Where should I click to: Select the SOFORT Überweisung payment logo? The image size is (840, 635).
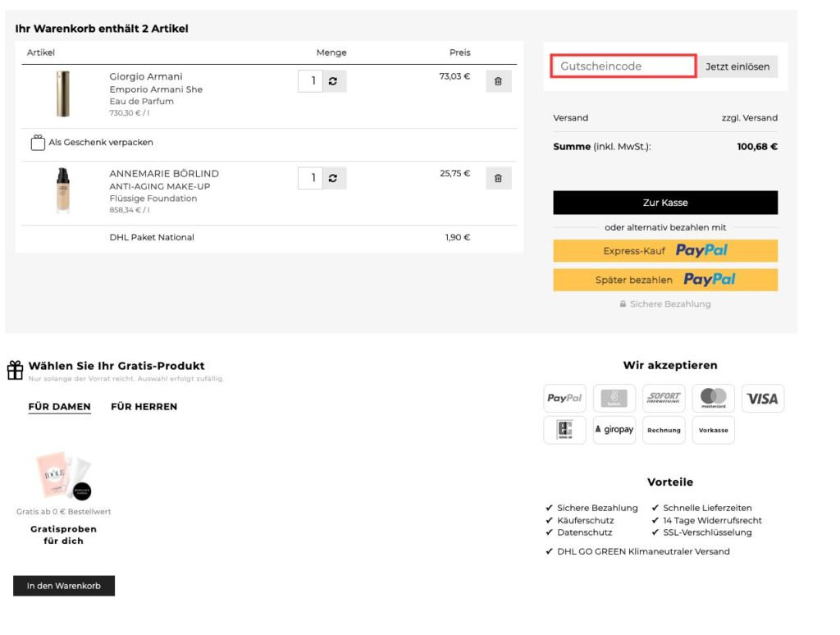pyautogui.click(x=664, y=398)
